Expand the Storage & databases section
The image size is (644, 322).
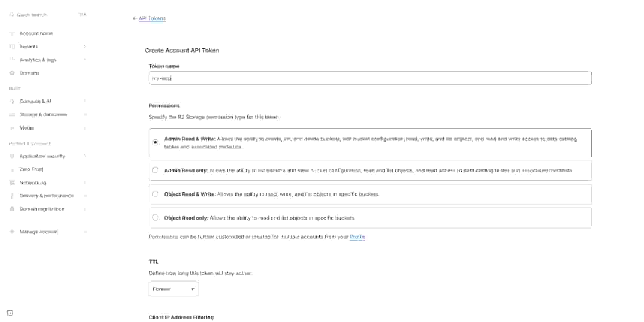tap(43, 114)
